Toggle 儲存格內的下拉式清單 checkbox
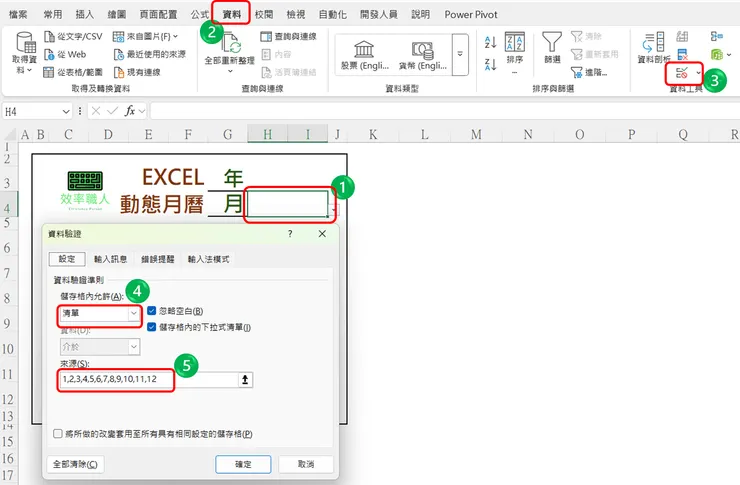 151,327
